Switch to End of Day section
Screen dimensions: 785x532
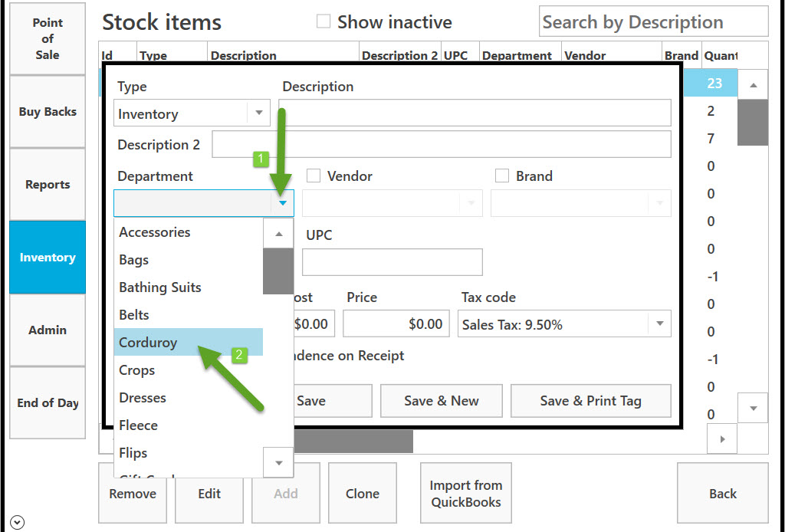[48, 403]
